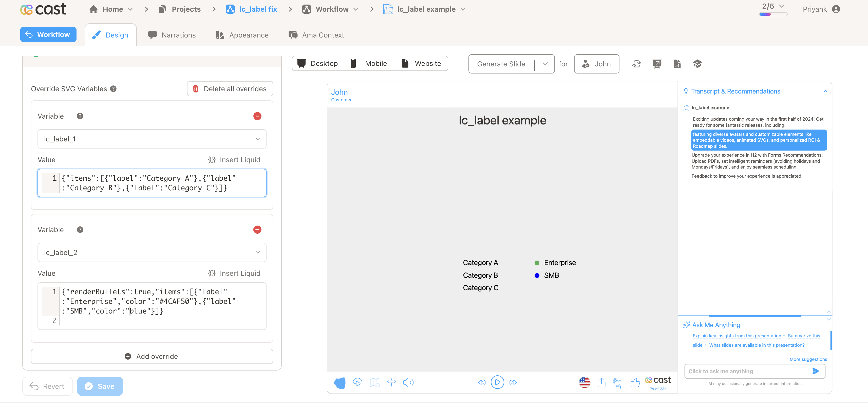
Task: Click More suggestions link
Action: click(808, 360)
